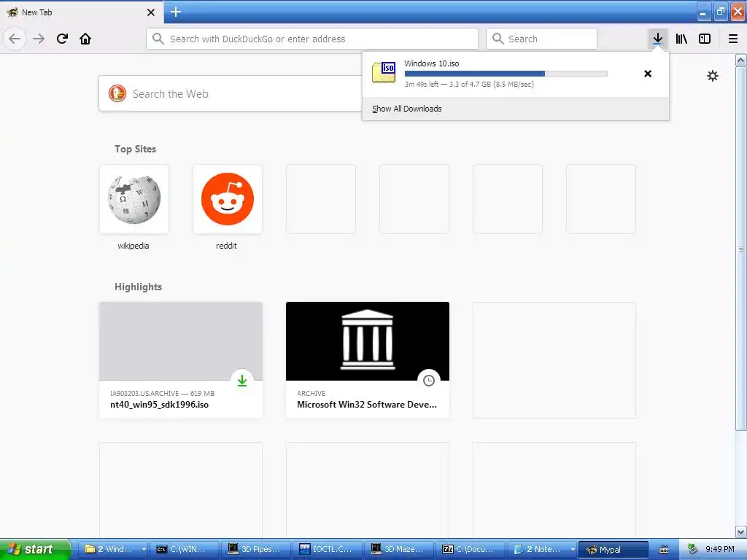Reload the current page
Viewport: 747px width, 560px height.
(62, 39)
